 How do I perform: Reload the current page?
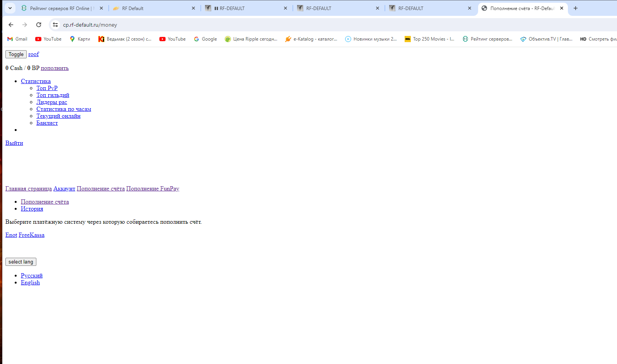[x=39, y=25]
